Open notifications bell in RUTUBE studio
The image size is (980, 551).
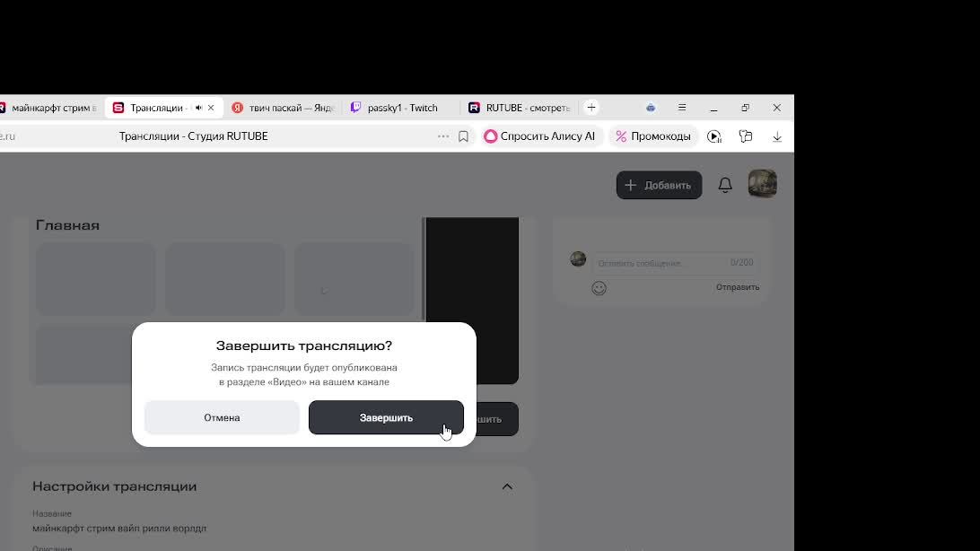[x=725, y=185]
